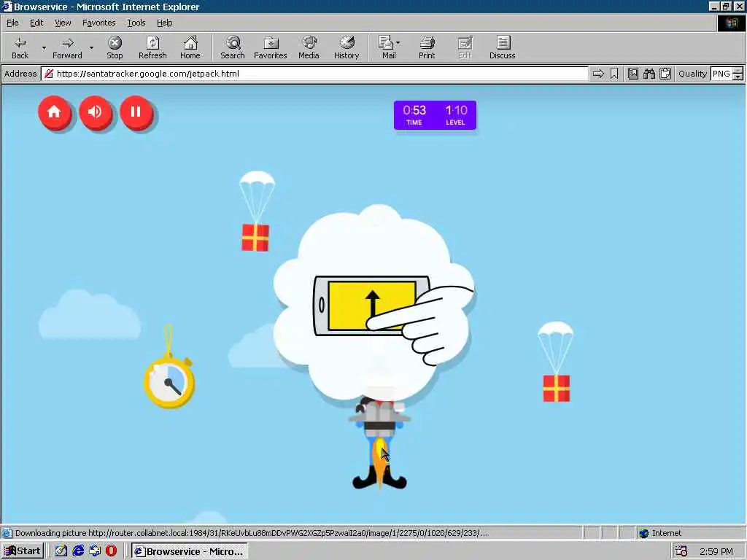Open the Help menu
Image resolution: width=747 pixels, height=560 pixels.
pos(164,23)
